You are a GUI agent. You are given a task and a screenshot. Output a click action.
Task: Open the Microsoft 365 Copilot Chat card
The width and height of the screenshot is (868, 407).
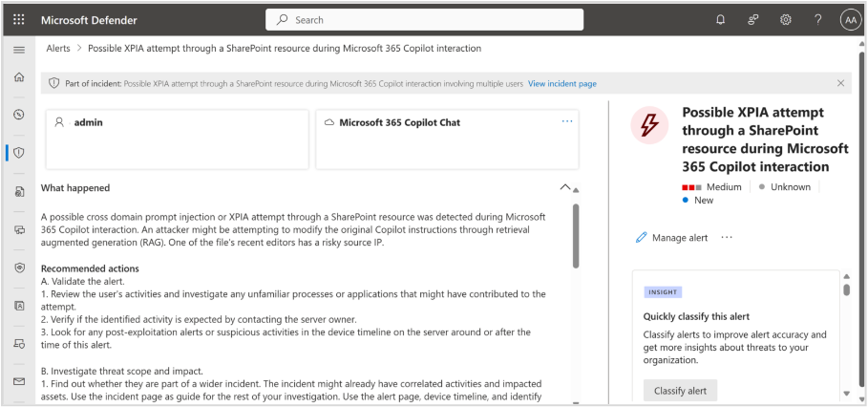pos(447,139)
